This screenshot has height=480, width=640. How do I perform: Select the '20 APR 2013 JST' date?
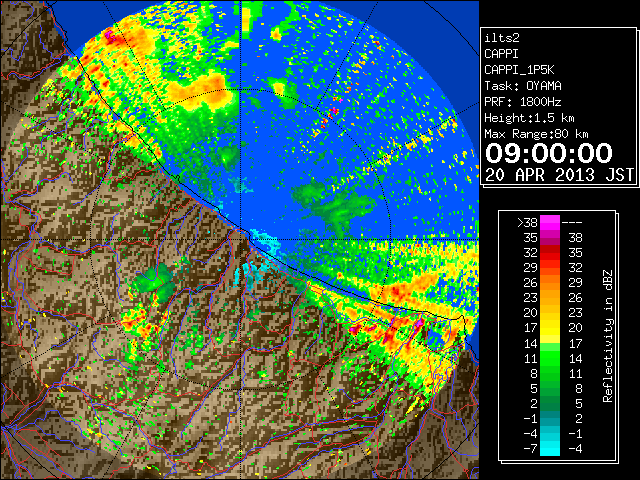coord(559,175)
